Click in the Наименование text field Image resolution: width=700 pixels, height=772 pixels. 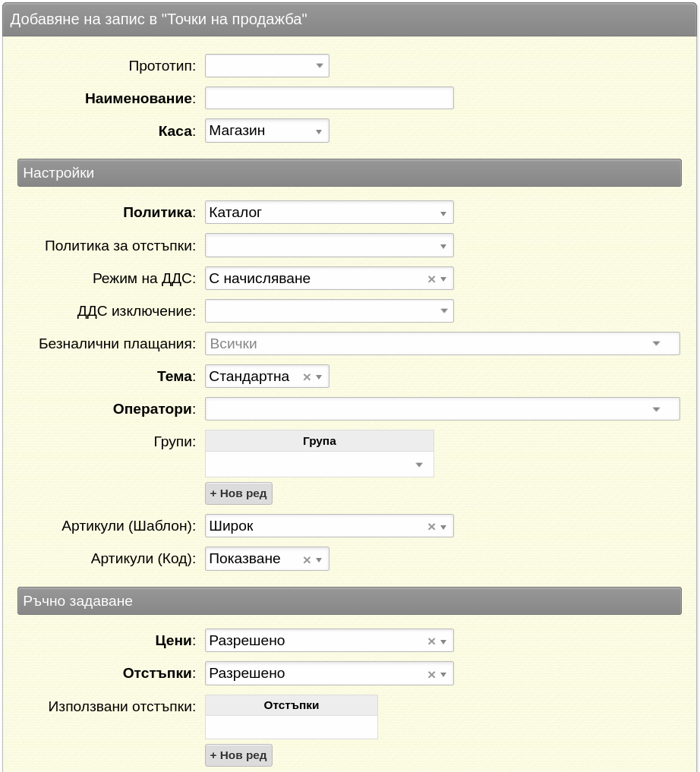coord(329,98)
